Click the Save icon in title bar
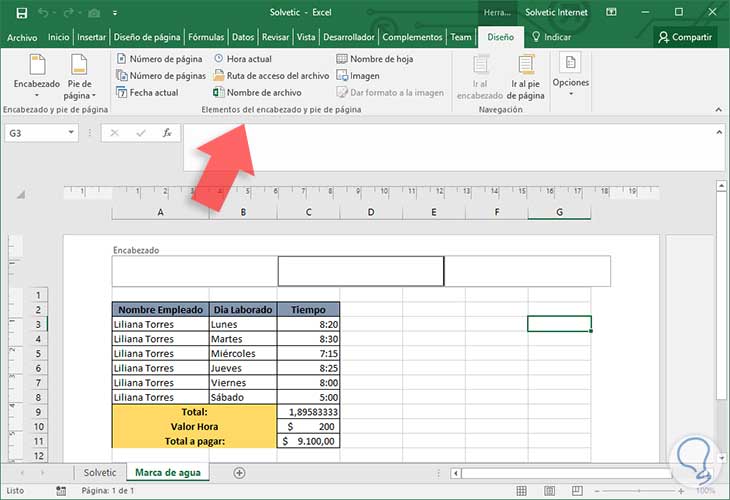This screenshot has width=730, height=500. click(21, 13)
